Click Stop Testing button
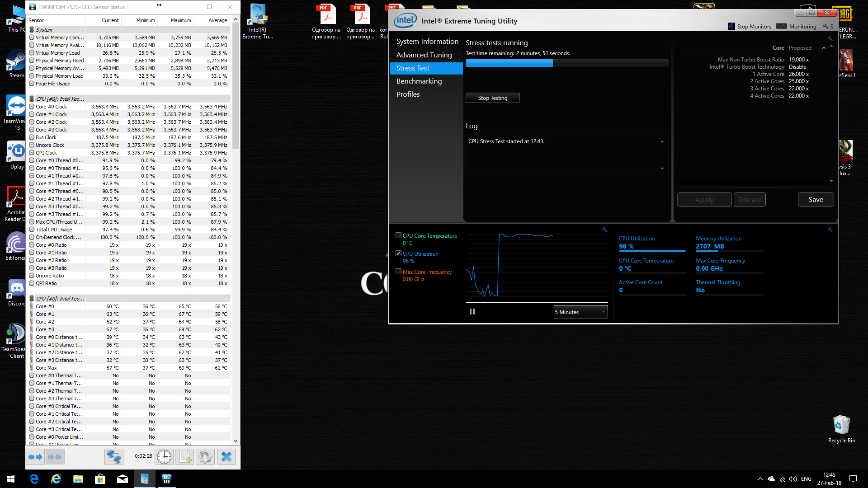 click(x=492, y=98)
